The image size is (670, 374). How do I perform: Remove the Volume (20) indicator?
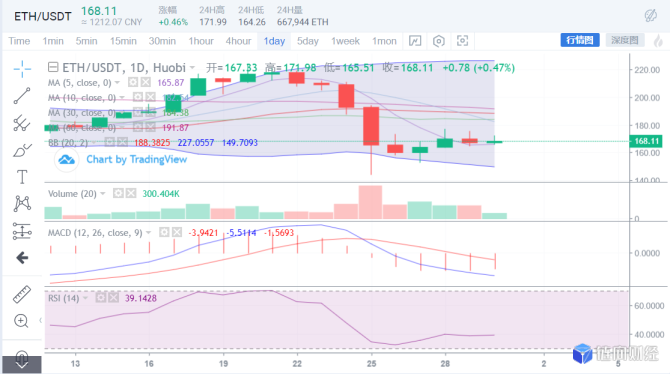point(131,194)
